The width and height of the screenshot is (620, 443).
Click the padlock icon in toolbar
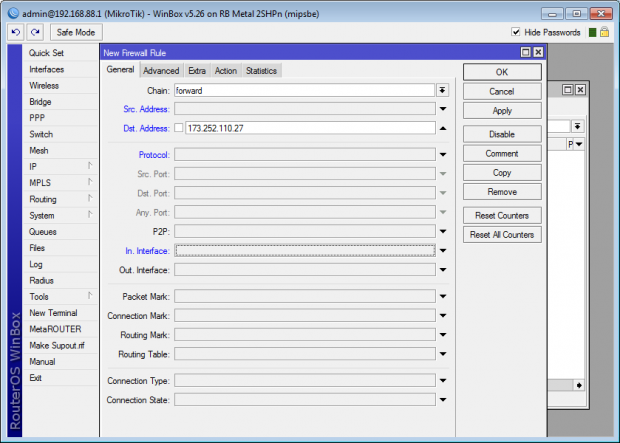click(604, 32)
